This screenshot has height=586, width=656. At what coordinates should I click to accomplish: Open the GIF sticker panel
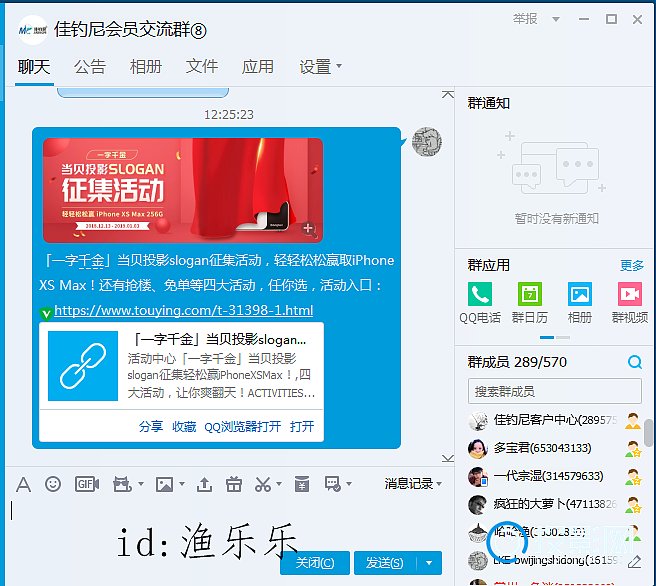pyautogui.click(x=87, y=484)
